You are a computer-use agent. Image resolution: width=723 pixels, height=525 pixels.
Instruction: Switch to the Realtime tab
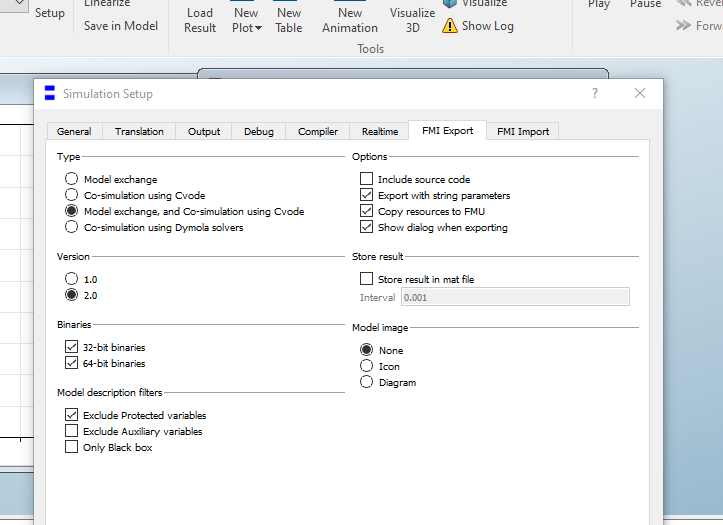point(379,131)
